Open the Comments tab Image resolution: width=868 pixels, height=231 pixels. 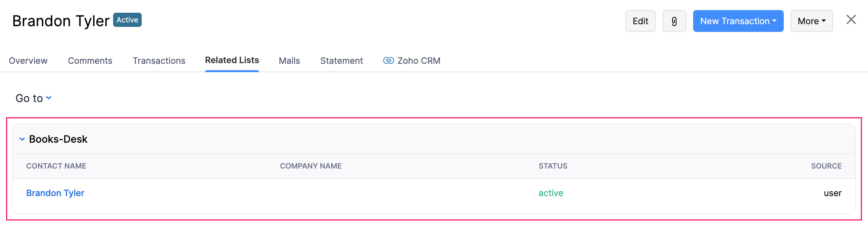[x=90, y=61]
